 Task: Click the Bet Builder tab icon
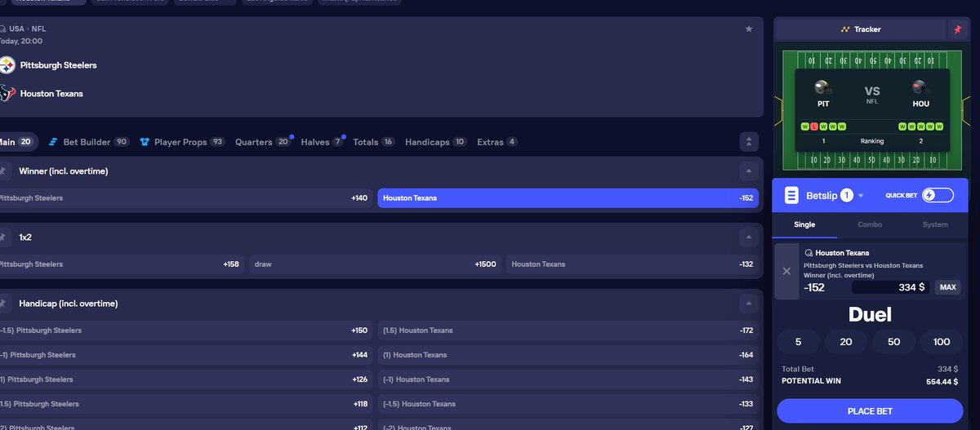tap(53, 142)
